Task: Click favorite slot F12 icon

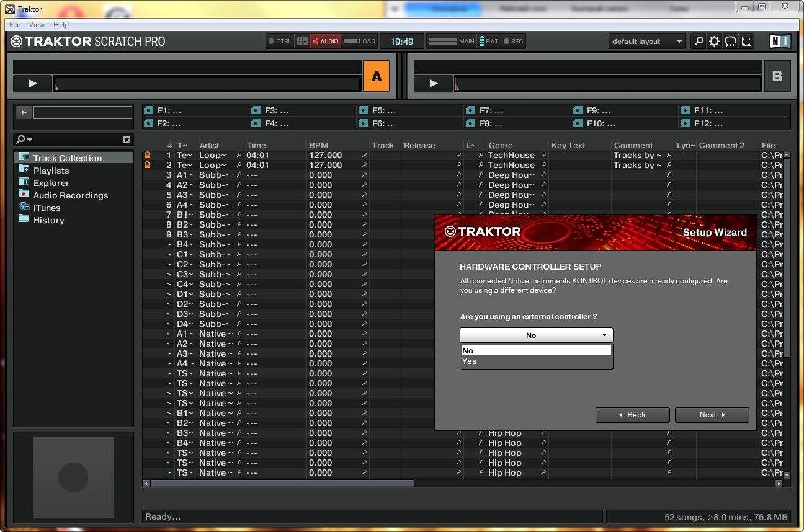Action: (x=685, y=123)
